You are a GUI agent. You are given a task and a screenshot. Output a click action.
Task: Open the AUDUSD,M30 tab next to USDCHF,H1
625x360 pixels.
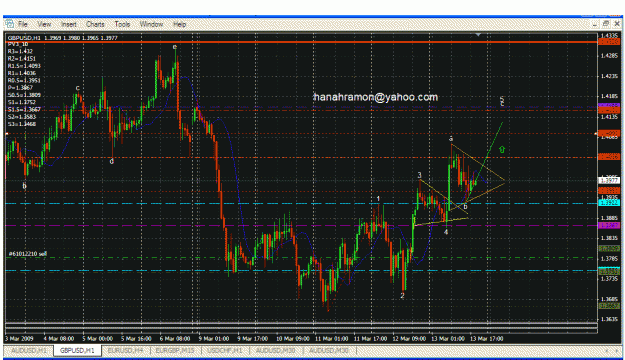pyautogui.click(x=275, y=351)
